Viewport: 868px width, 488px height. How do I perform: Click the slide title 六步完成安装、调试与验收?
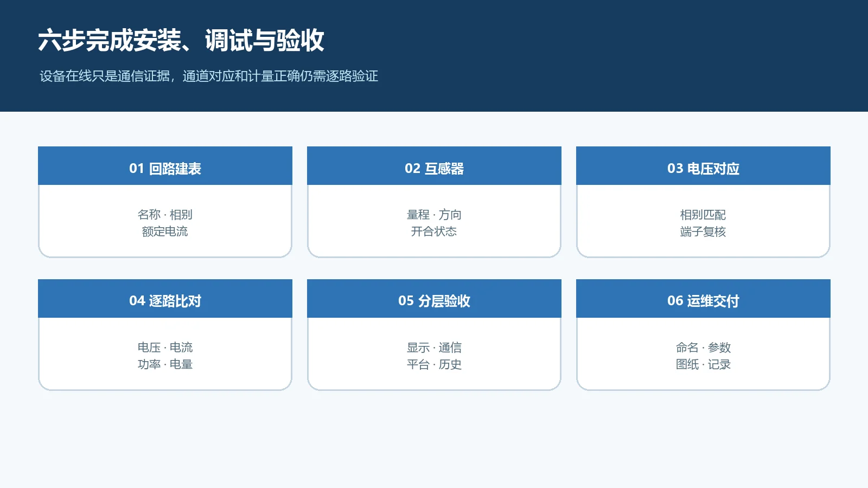[x=181, y=41]
